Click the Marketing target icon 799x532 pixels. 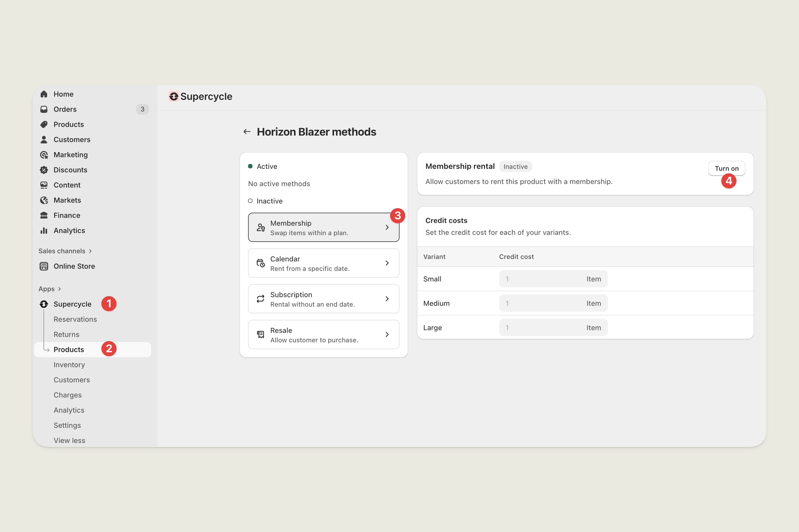point(44,155)
